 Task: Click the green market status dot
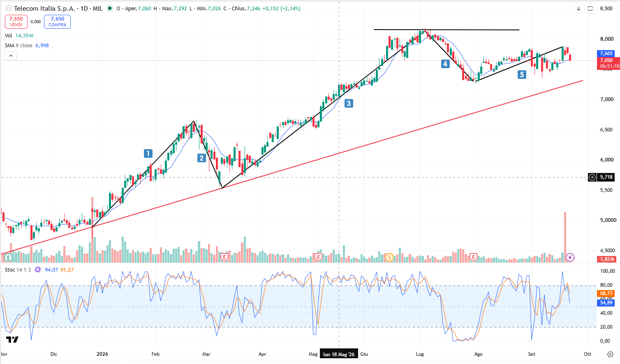109,8
